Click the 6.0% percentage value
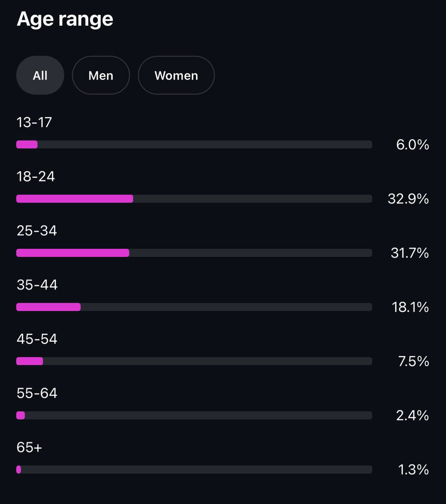 coord(413,145)
